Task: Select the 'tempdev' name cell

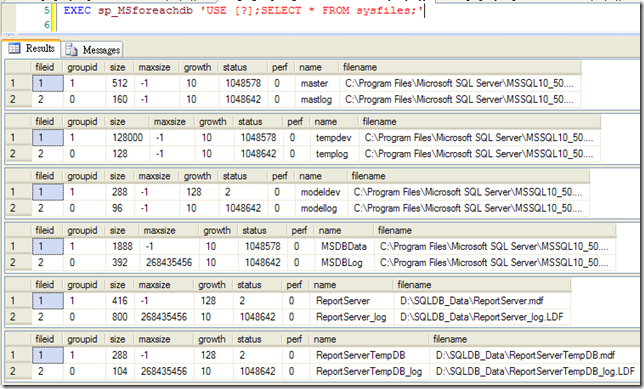Action: [x=335, y=138]
